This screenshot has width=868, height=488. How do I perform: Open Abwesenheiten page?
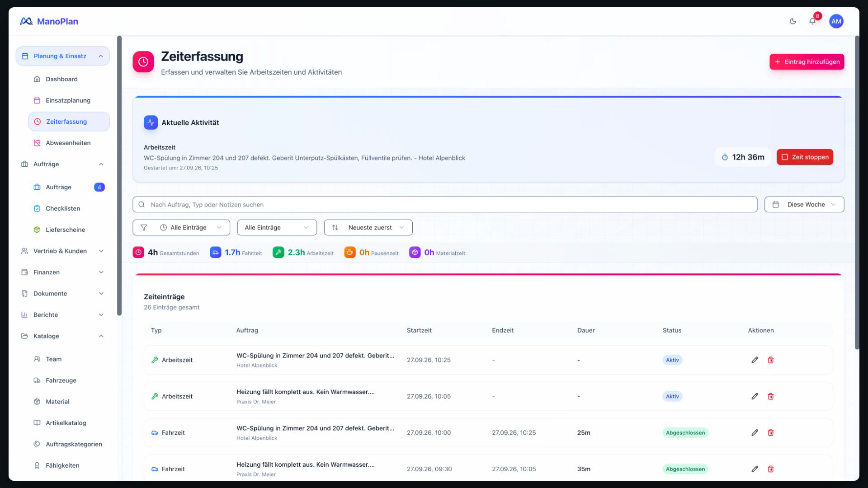pyautogui.click(x=69, y=143)
